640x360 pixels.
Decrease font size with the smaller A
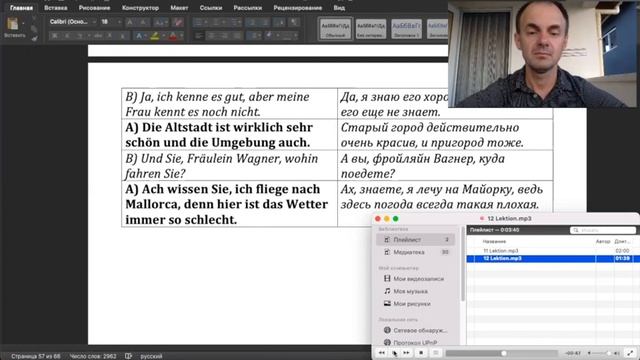tap(142, 22)
